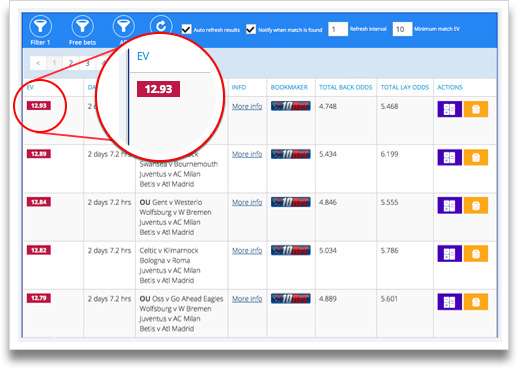Click the circular refresh icon
518x369 pixels.
pyautogui.click(x=161, y=25)
